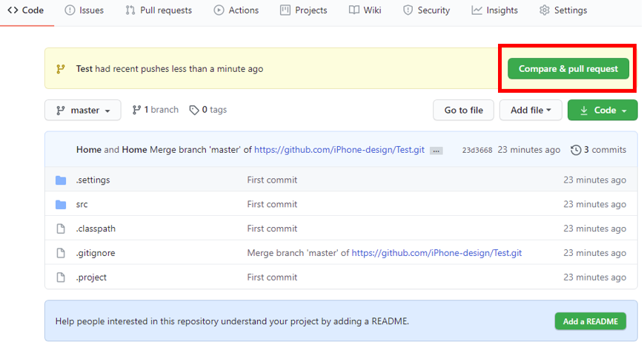This screenshot has height=348, width=644.
Task: Click the download arrow icon in Code button
Action: 584,111
